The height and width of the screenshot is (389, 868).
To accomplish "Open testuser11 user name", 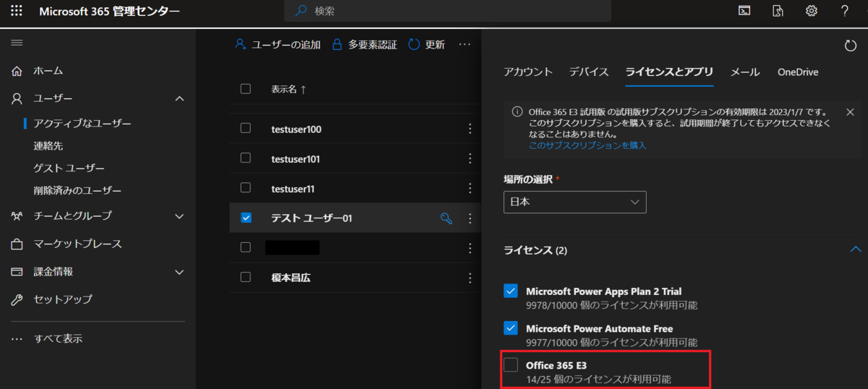I will 293,188.
